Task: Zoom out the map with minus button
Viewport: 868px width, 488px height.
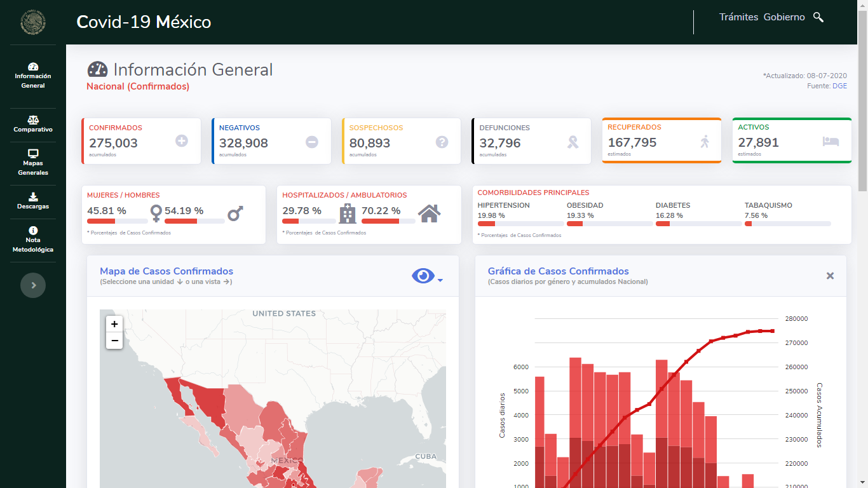Action: (114, 341)
